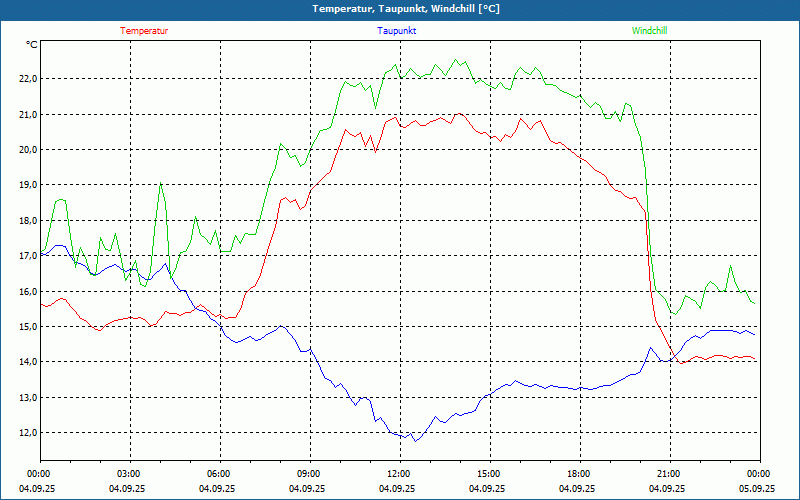This screenshot has width=800, height=500.
Task: Click the 18:00 time axis label
Action: point(578,474)
